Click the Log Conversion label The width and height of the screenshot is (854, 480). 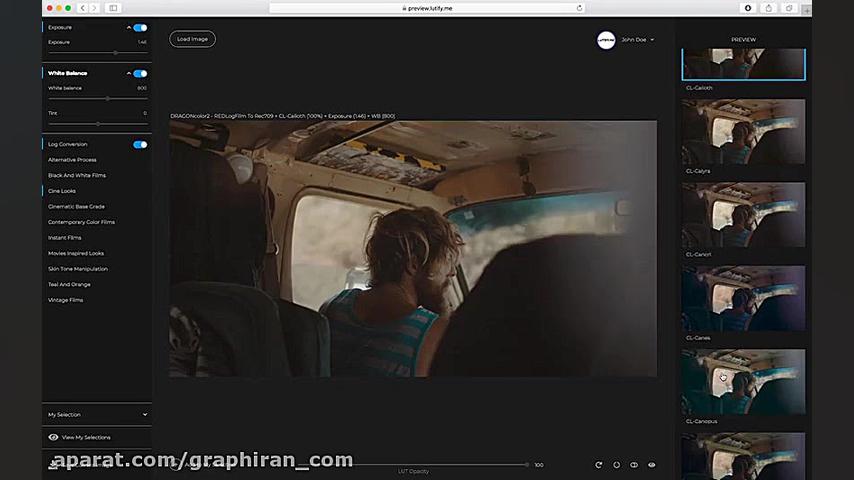68,144
